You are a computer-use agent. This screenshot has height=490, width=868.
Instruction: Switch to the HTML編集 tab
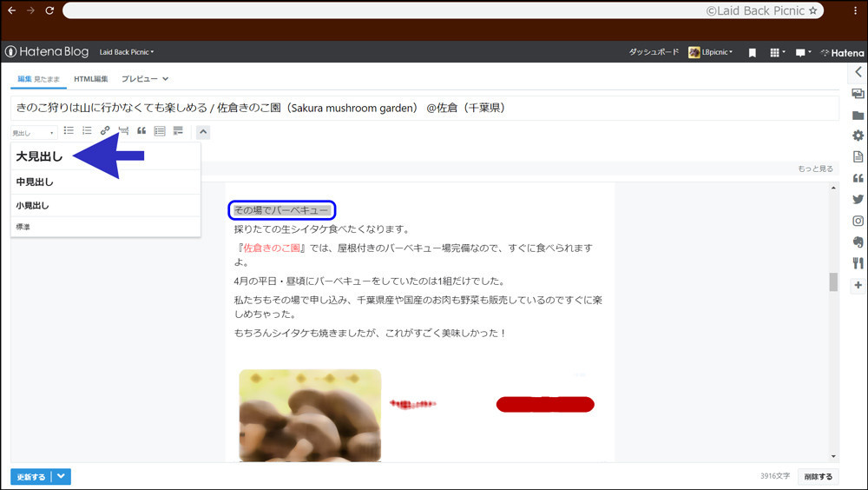(91, 79)
